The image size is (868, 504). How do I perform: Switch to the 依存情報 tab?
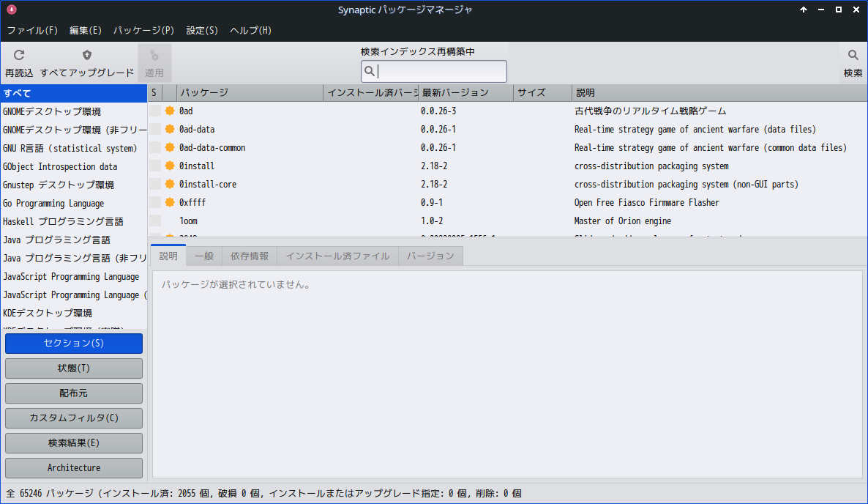pyautogui.click(x=250, y=256)
